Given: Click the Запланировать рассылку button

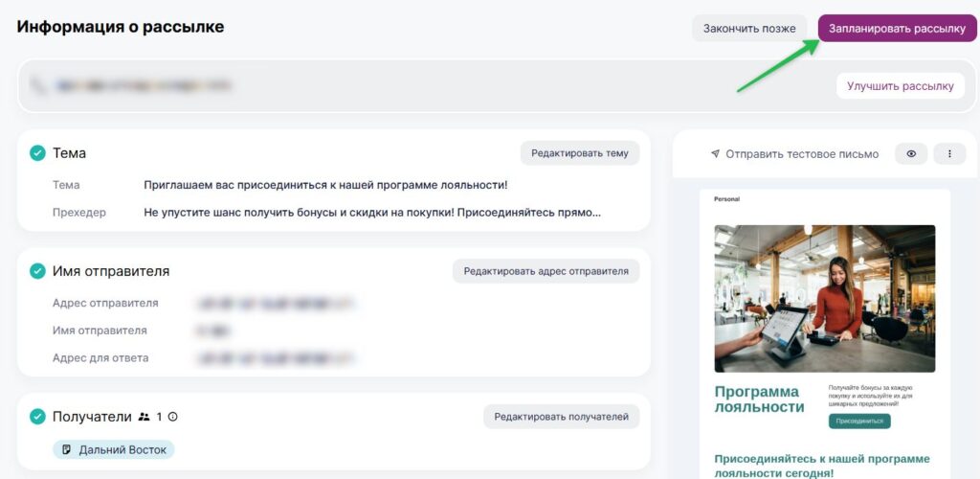Looking at the screenshot, I should coord(897,28).
